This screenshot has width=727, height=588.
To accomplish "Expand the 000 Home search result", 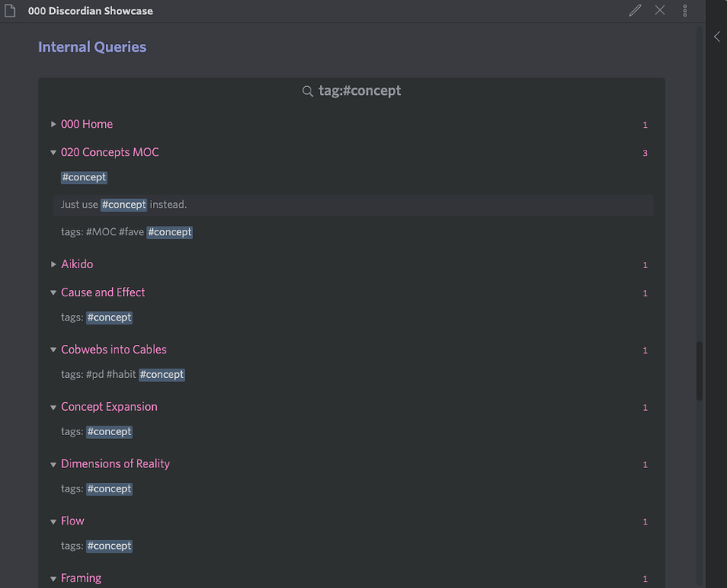I will click(53, 124).
